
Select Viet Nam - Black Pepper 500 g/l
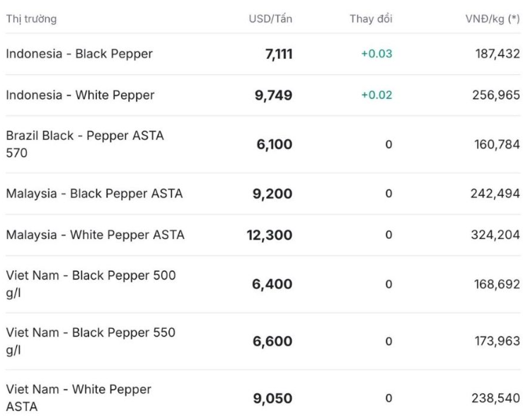pos(91,284)
